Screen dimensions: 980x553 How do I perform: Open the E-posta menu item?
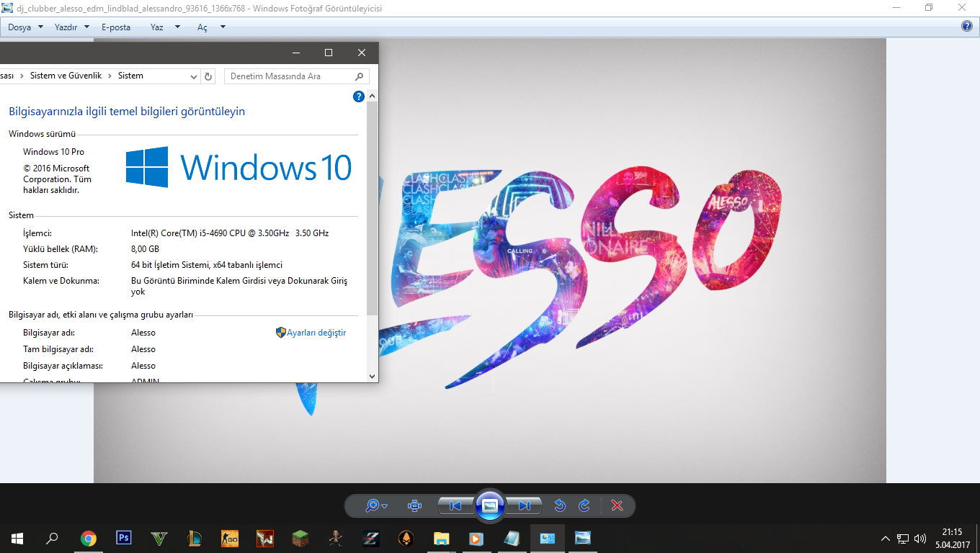pos(116,27)
